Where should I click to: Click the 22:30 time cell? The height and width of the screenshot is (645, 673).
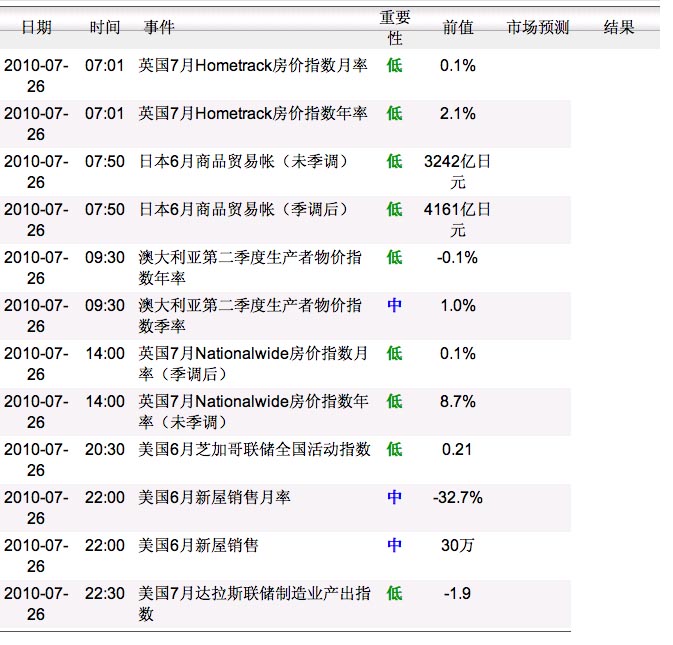pos(105,594)
